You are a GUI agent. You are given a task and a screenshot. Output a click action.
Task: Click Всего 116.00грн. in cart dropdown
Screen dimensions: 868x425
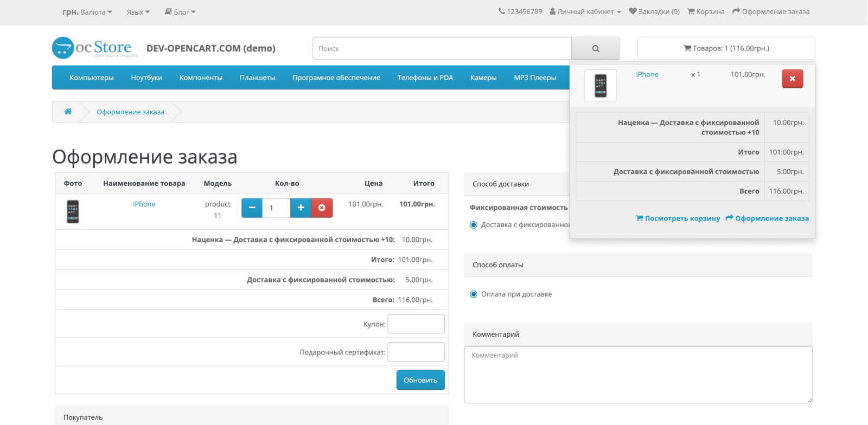[692, 191]
